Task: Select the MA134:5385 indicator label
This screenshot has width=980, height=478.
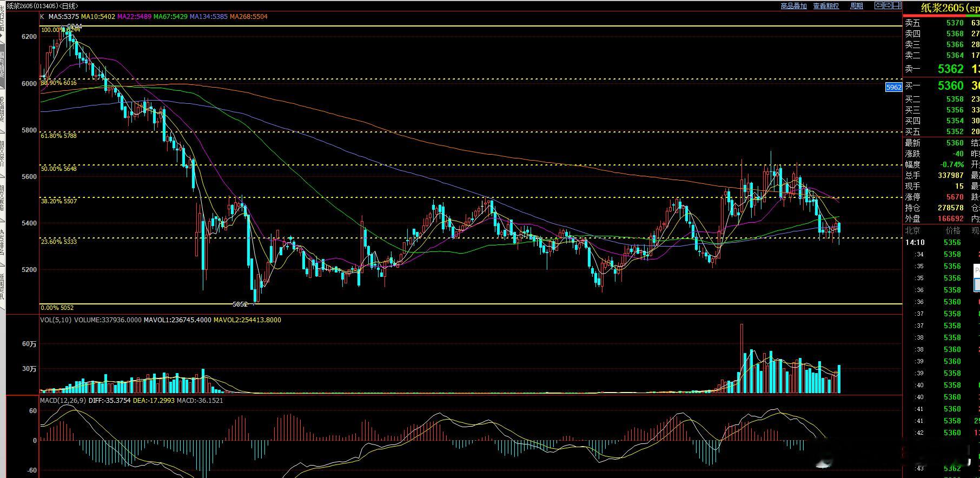Action: pos(209,17)
